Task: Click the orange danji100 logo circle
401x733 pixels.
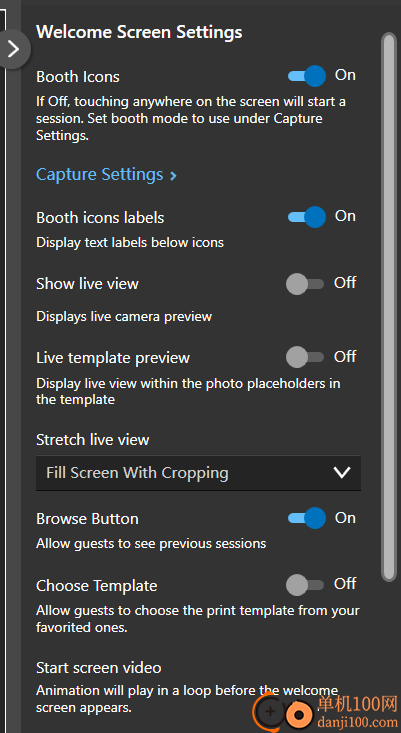Action: coord(297,714)
